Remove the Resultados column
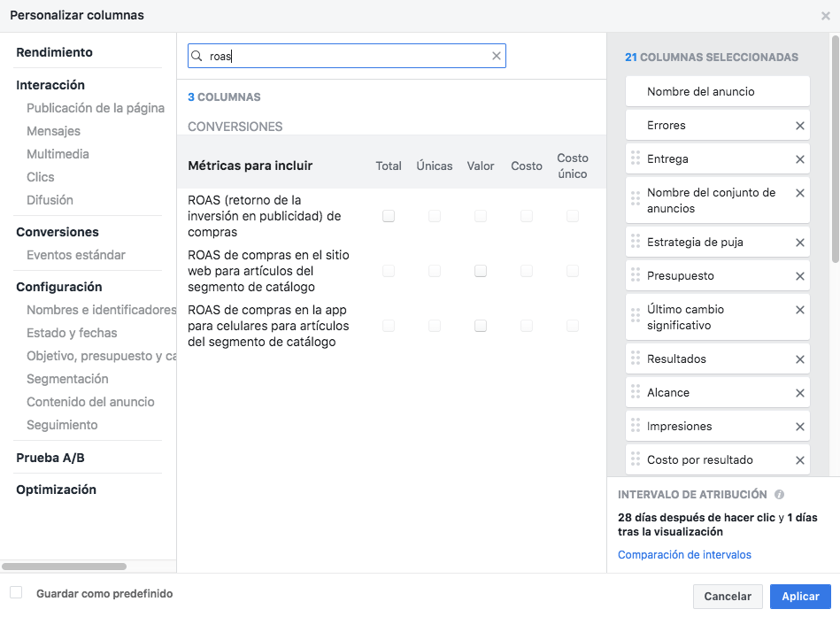The width and height of the screenshot is (840, 617). [x=800, y=359]
